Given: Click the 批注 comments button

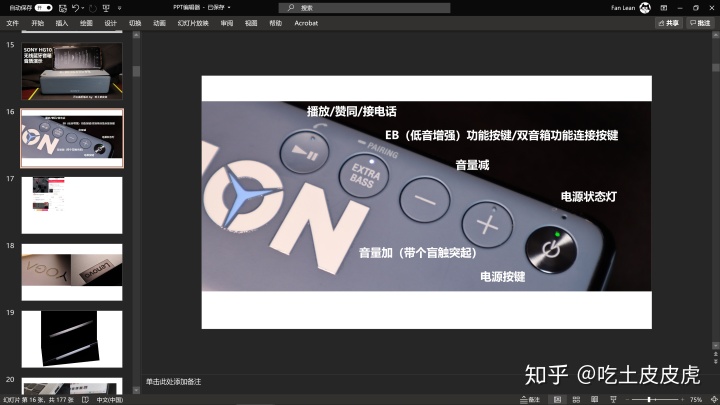Looking at the screenshot, I should [x=700, y=23].
